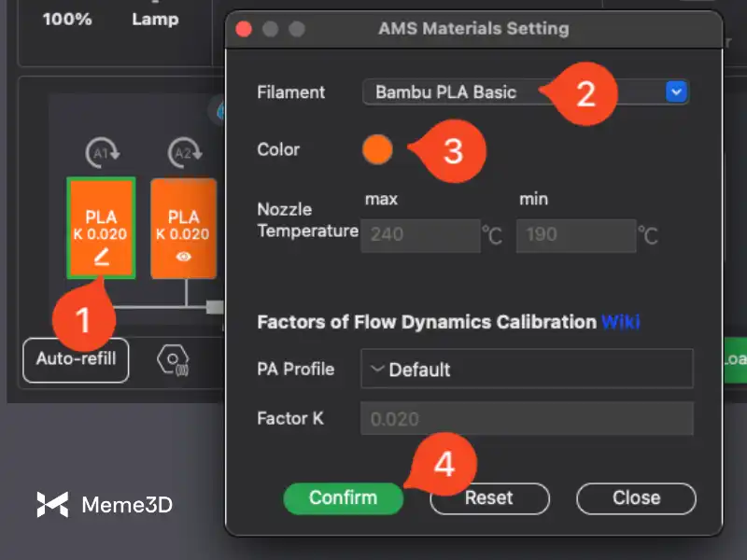Click the Reset button

pos(489,498)
